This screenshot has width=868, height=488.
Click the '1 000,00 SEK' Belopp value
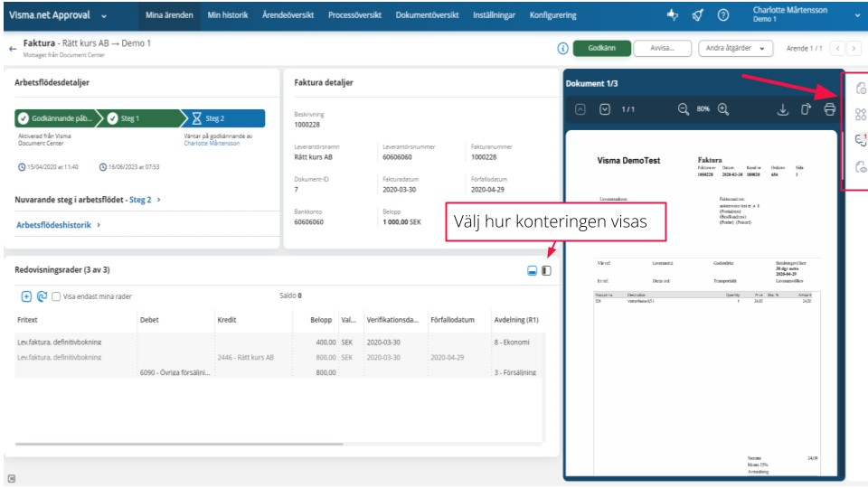[401, 222]
